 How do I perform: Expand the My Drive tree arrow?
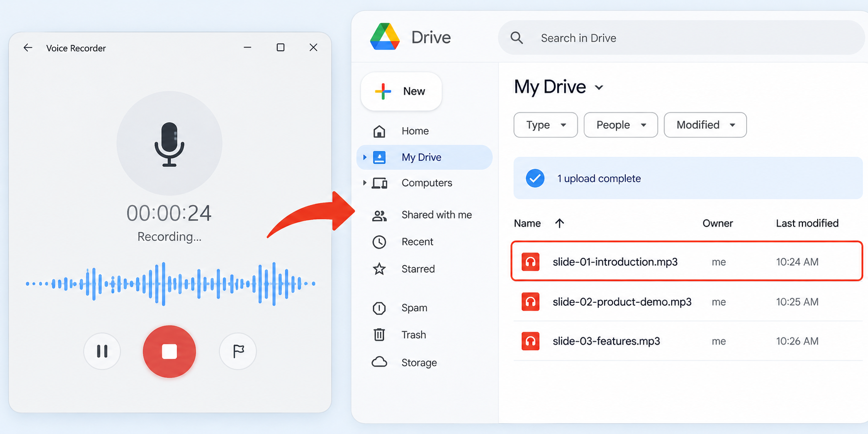pyautogui.click(x=365, y=157)
